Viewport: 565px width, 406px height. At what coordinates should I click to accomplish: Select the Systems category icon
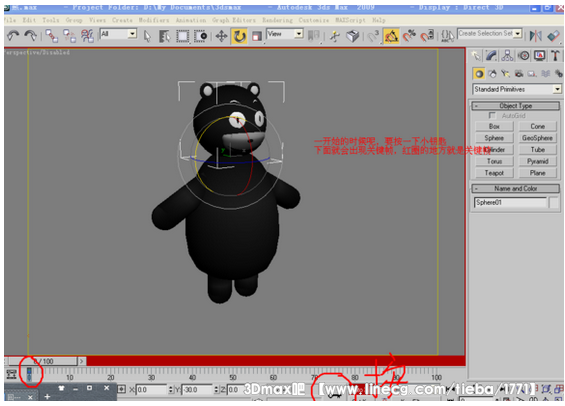click(558, 74)
